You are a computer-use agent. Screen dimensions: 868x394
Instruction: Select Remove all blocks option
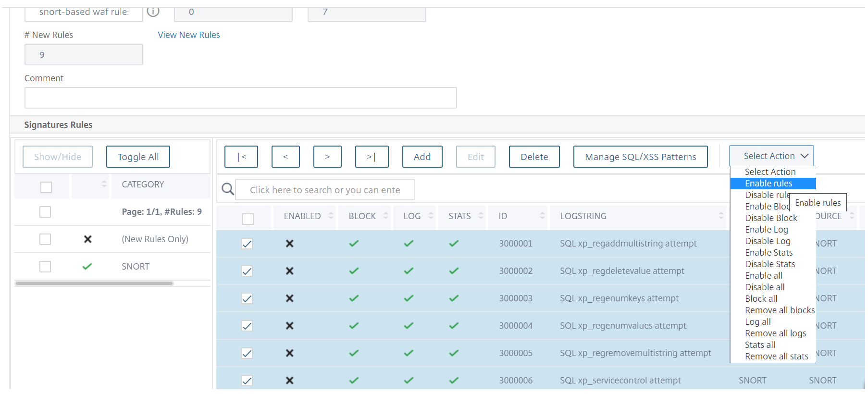[780, 310]
